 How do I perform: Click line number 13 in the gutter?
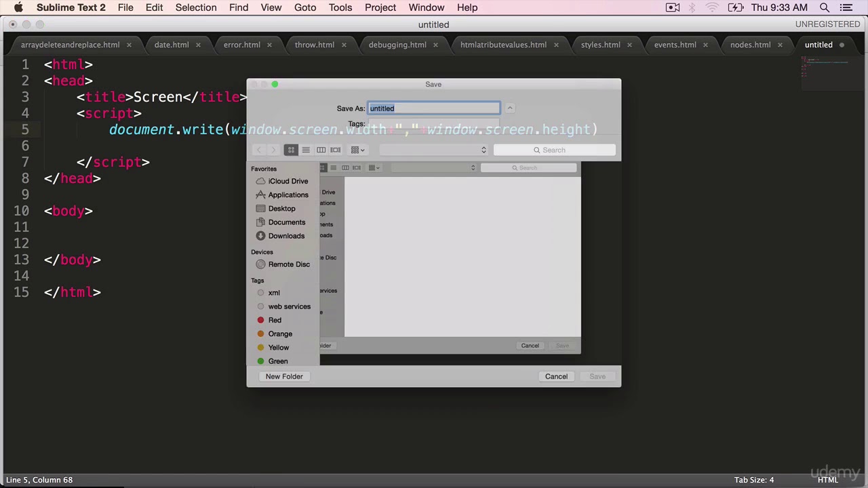(x=21, y=260)
